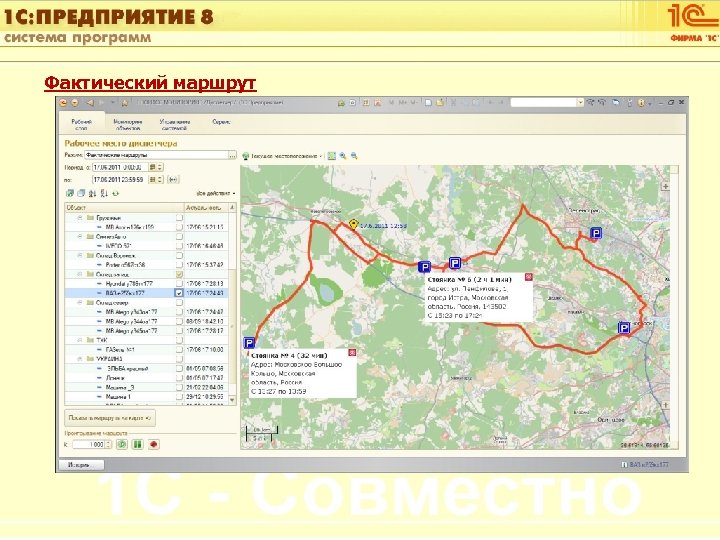
Task: Check the Hyundai vehicle checkbox
Action: point(179,284)
